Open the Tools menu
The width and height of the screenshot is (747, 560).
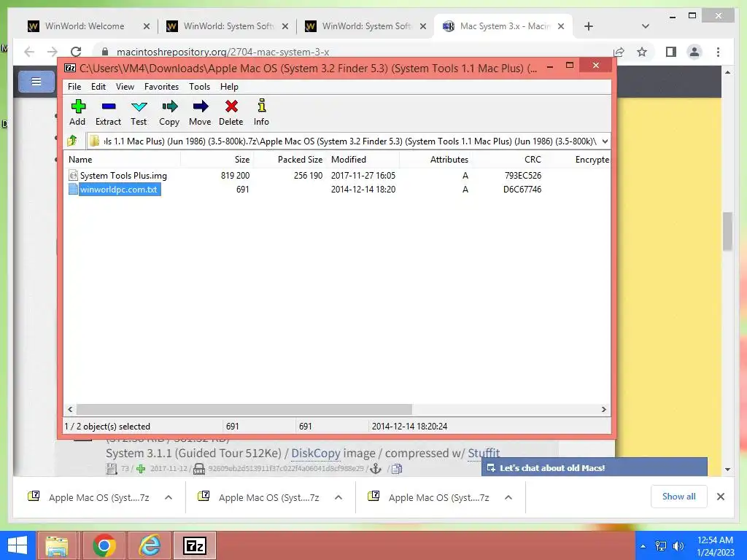click(199, 87)
